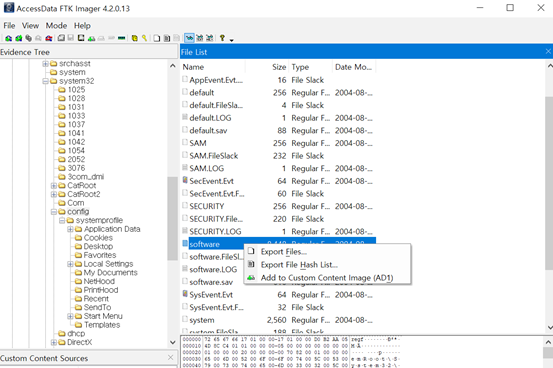Open the Help menu

(82, 26)
